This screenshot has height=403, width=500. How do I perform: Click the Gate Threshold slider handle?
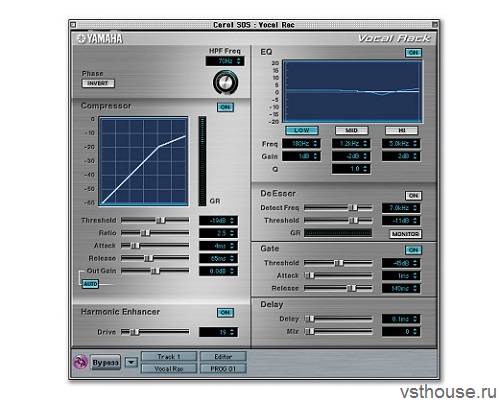pyautogui.click(x=339, y=263)
